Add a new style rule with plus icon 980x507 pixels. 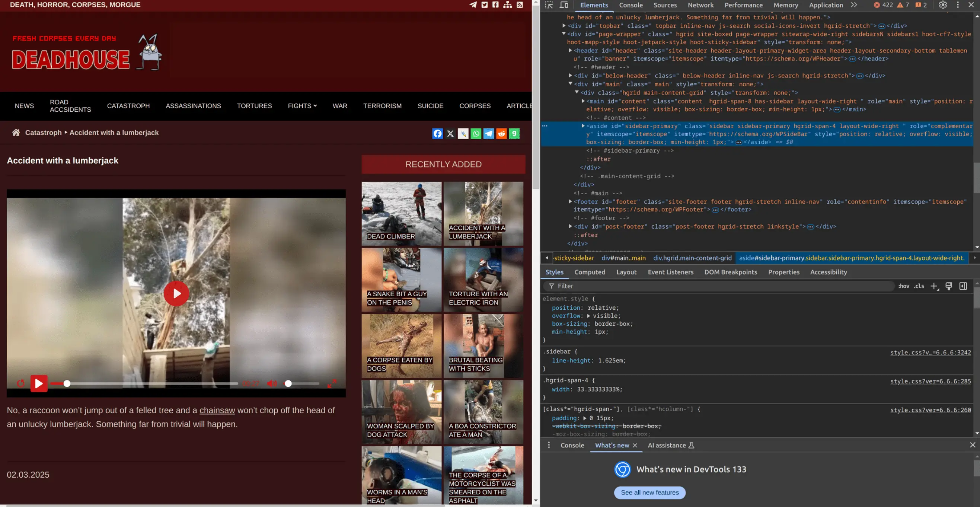point(934,286)
